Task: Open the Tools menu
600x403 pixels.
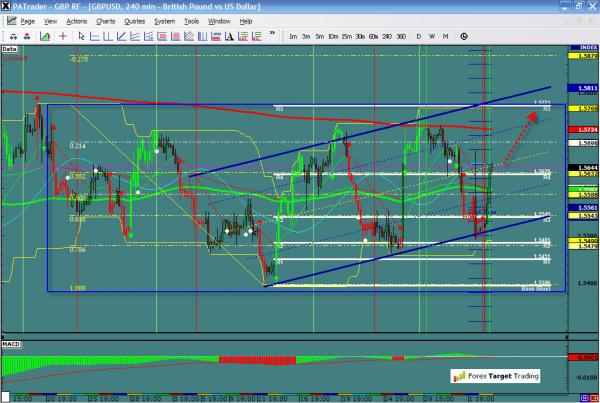Action: point(191,21)
